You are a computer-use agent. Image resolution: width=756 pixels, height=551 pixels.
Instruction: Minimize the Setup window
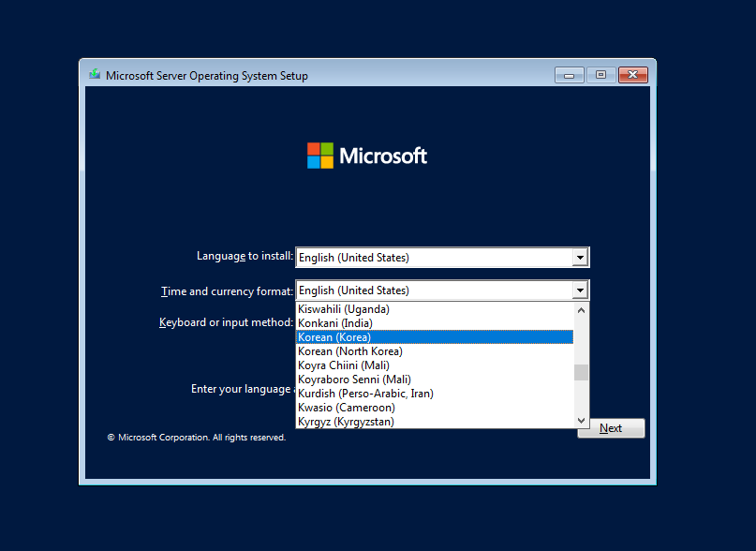coord(570,75)
